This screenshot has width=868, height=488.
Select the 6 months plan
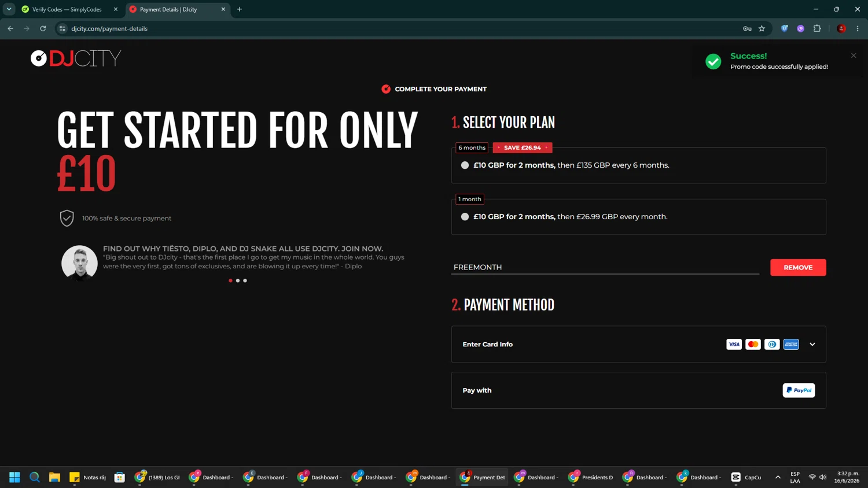pos(465,165)
